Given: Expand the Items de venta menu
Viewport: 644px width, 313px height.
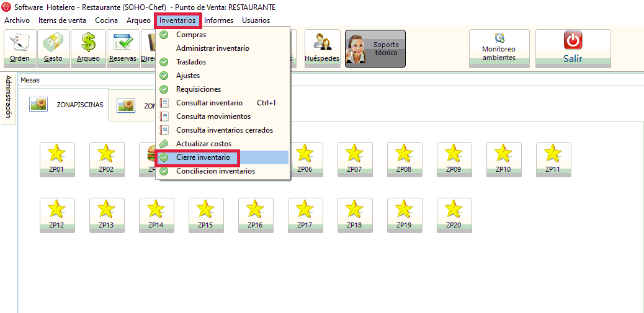Looking at the screenshot, I should pyautogui.click(x=62, y=20).
